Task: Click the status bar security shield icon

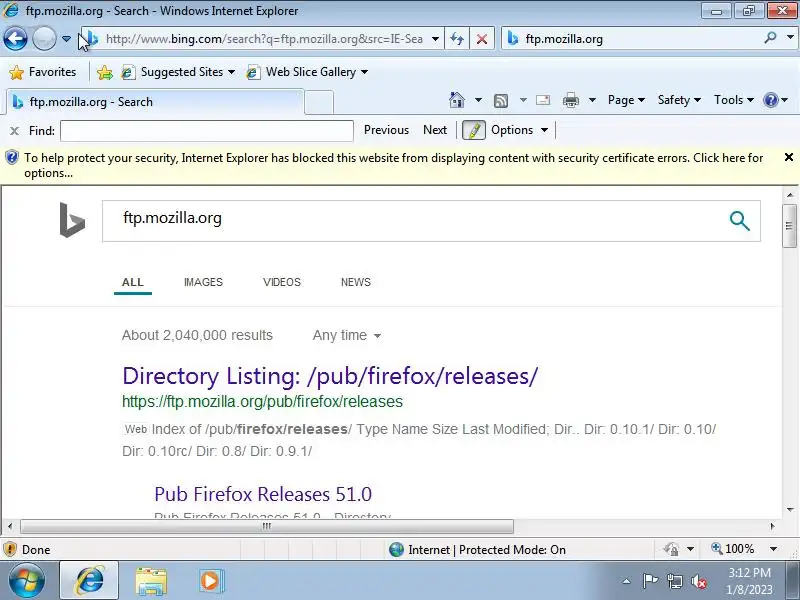Action: [x=10, y=549]
